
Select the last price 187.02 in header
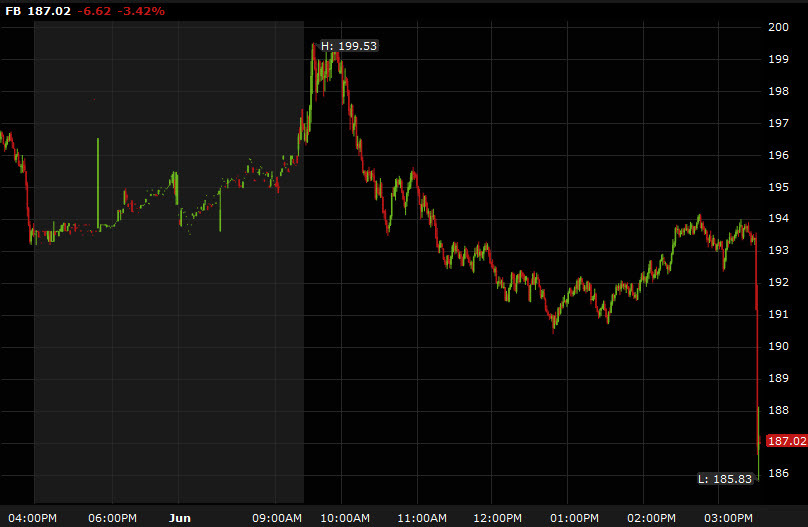49,11
